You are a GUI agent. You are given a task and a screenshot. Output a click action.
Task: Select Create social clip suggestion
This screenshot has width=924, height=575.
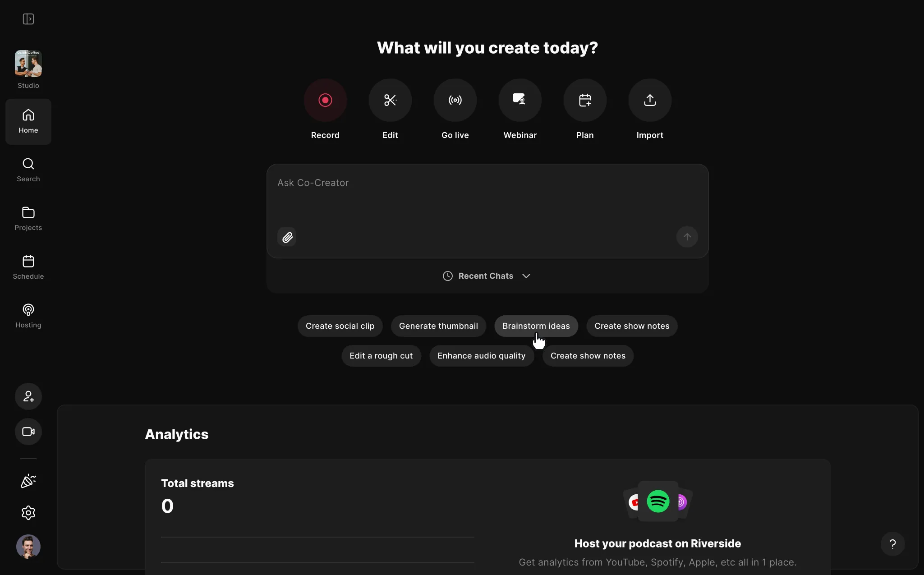click(340, 326)
